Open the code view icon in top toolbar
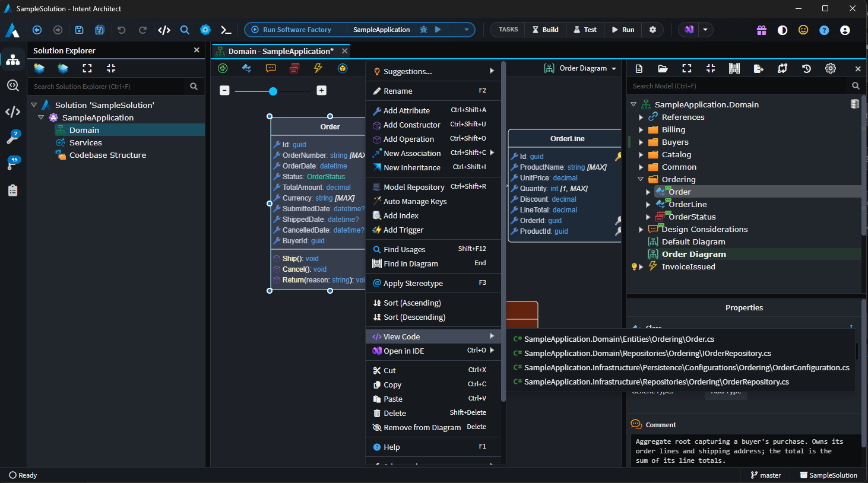 tap(164, 30)
